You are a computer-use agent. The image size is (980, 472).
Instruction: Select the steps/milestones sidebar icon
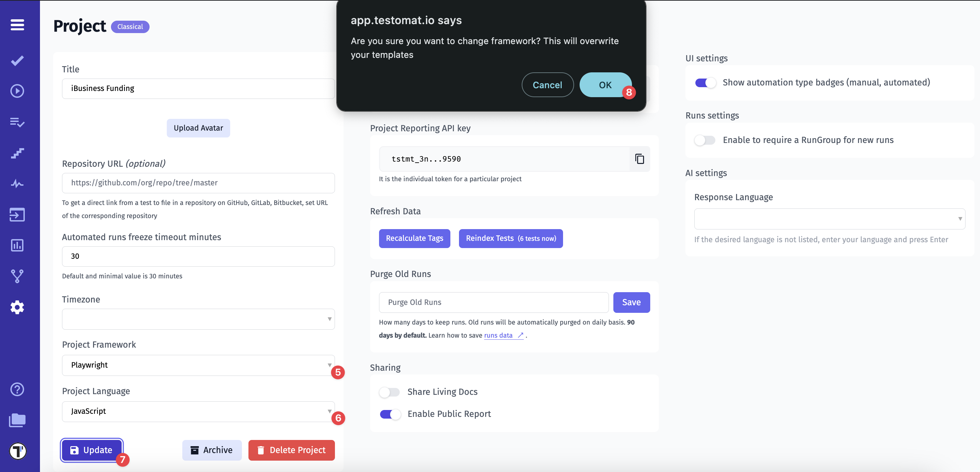point(17,153)
